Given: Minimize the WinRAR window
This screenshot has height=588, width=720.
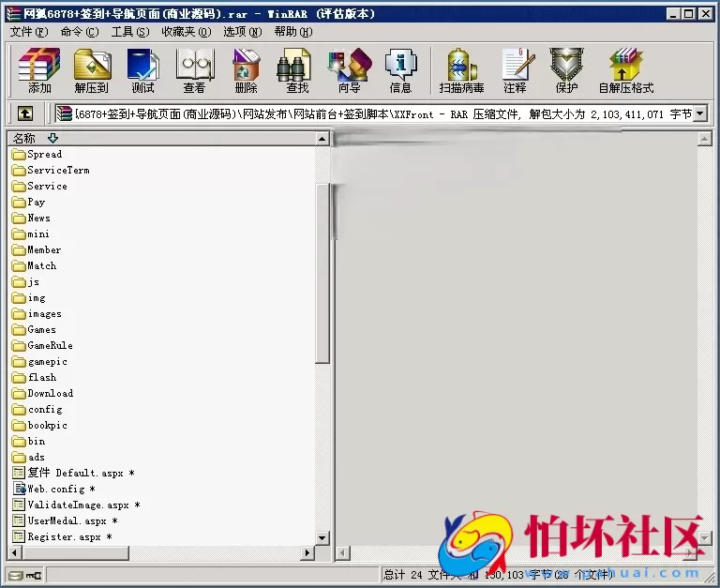Looking at the screenshot, I should click(x=674, y=14).
